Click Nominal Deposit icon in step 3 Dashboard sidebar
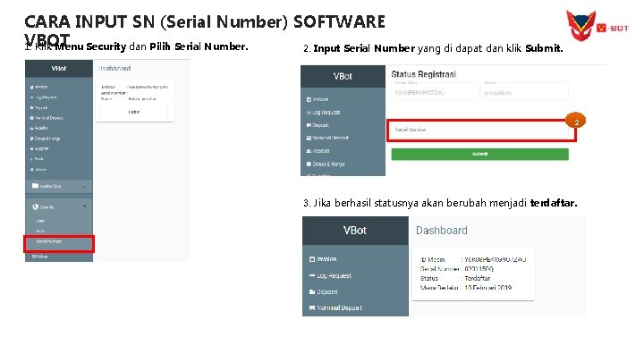 pos(312,307)
